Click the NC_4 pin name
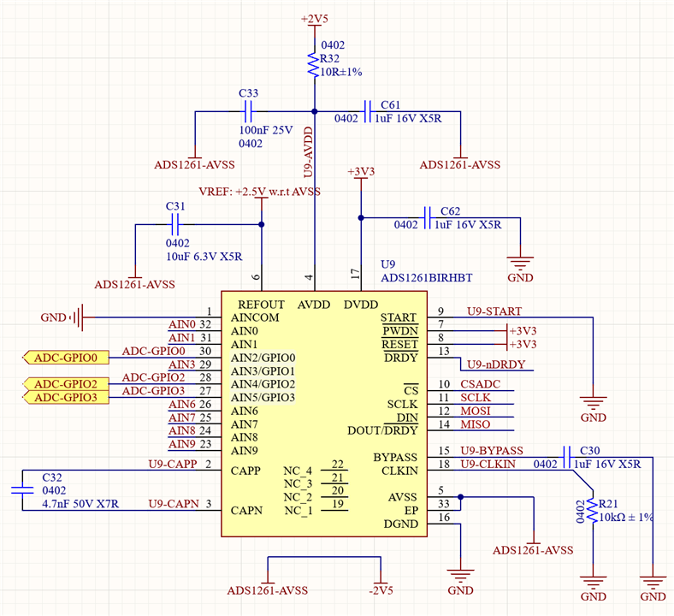674x616 pixels. [298, 471]
